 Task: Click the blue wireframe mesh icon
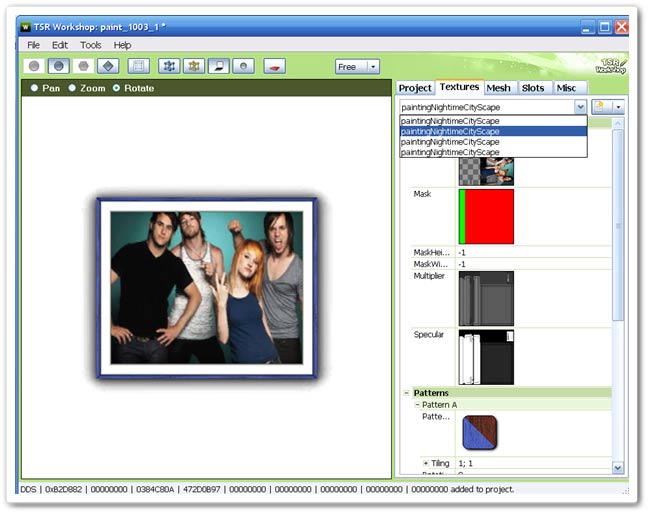point(168,66)
